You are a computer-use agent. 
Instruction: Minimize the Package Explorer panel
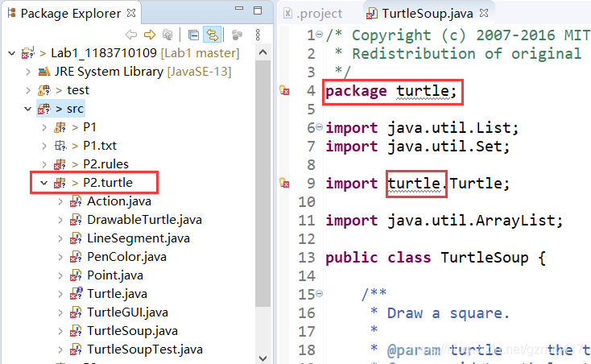click(x=239, y=8)
